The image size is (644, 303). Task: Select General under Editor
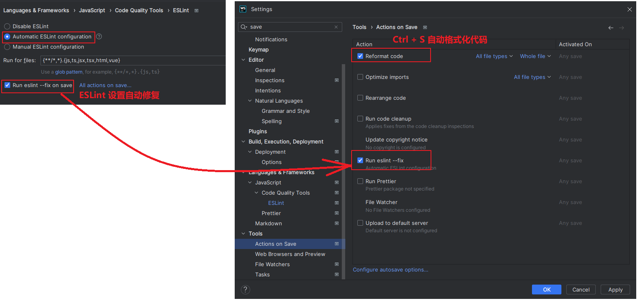[x=265, y=70]
